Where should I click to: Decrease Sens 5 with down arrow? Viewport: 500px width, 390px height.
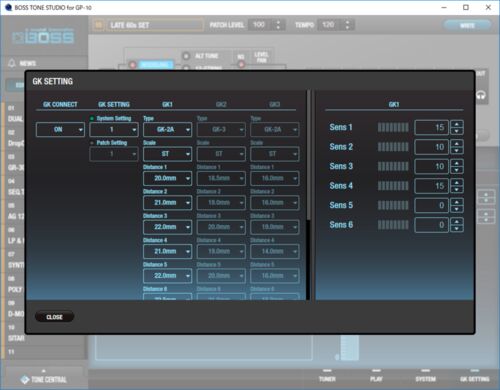coord(457,209)
